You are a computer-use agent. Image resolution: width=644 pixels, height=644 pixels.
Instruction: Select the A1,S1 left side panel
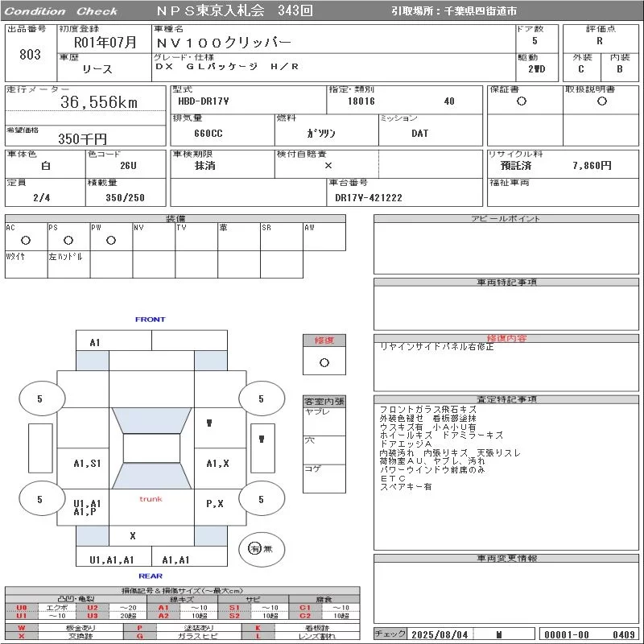pyautogui.click(x=87, y=464)
